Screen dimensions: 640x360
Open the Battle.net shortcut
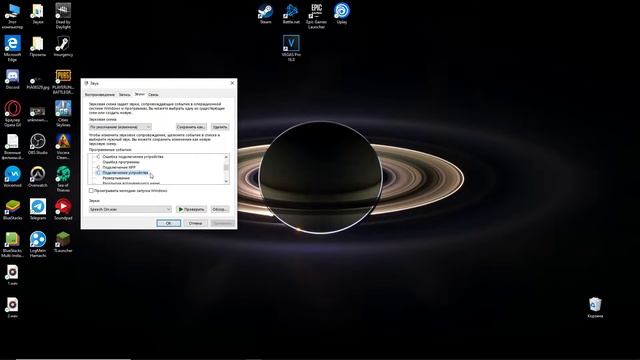click(291, 14)
